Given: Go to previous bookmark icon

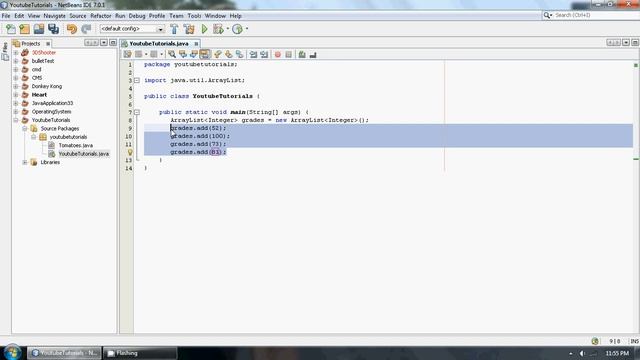Looking at the screenshot, I should click(218, 54).
